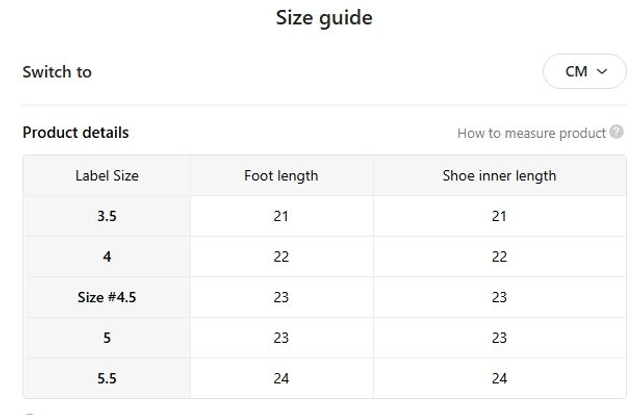Screen dimensions: 640x415
Task: Select the 3.5 label size row
Action: [107, 216]
